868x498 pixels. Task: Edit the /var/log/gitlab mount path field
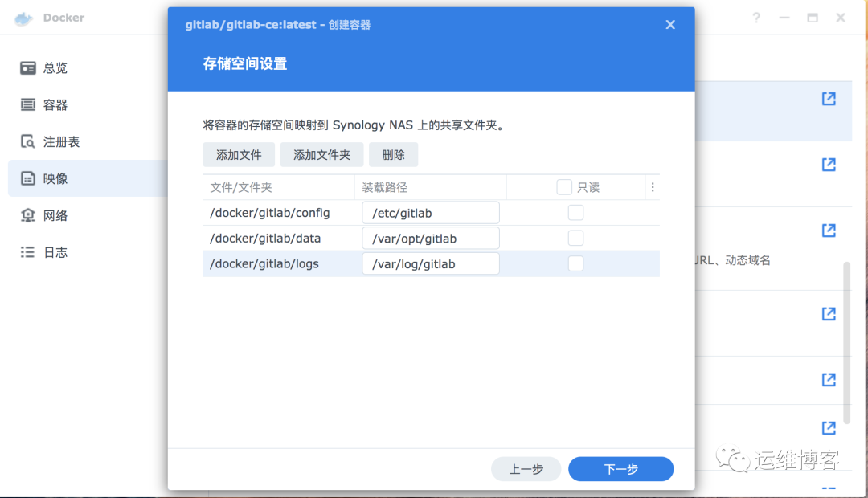coord(431,264)
